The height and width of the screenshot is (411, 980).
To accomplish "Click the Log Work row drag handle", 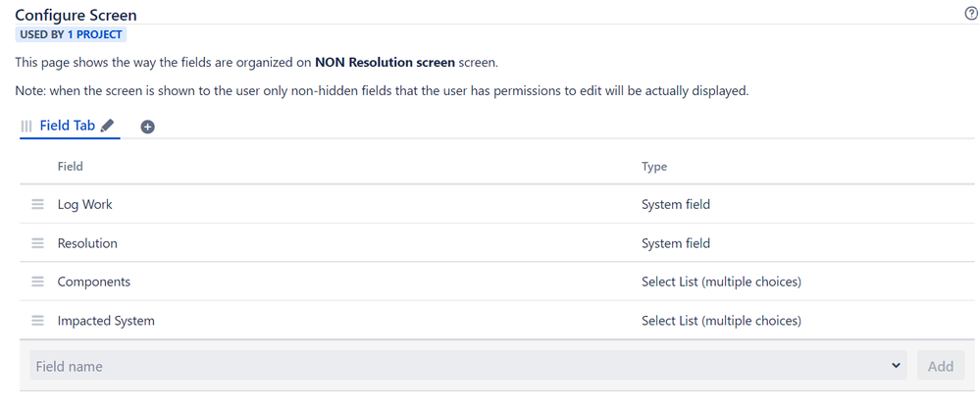I will [38, 204].
